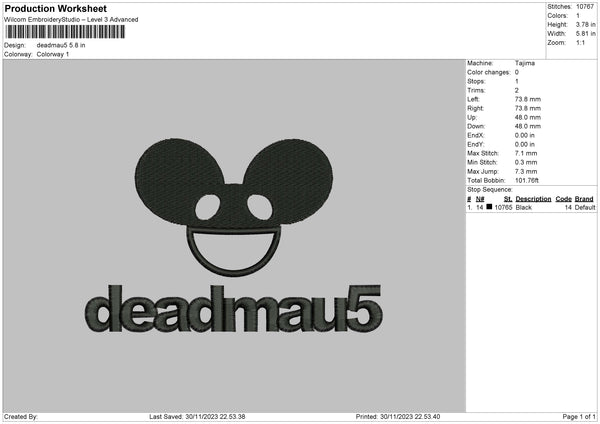The image size is (600, 424).
Task: Select the 'Colorway 1' value
Action: coord(53,54)
